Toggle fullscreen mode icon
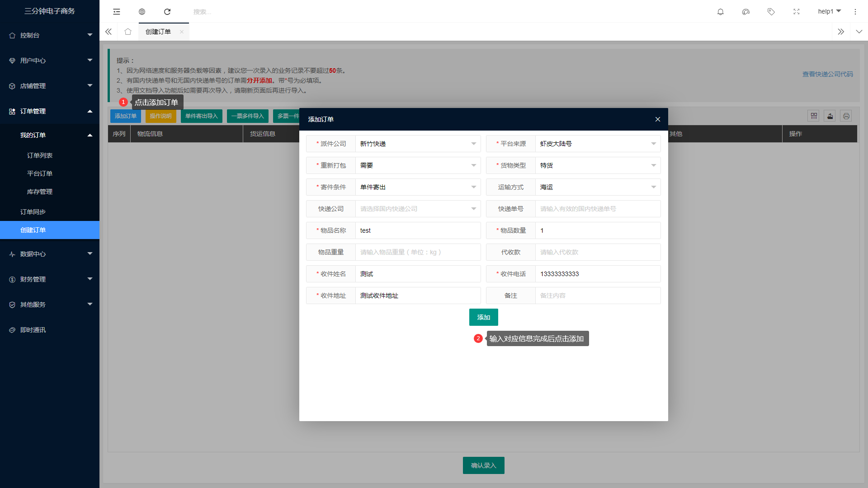Viewport: 868px width, 488px height. [x=797, y=12]
